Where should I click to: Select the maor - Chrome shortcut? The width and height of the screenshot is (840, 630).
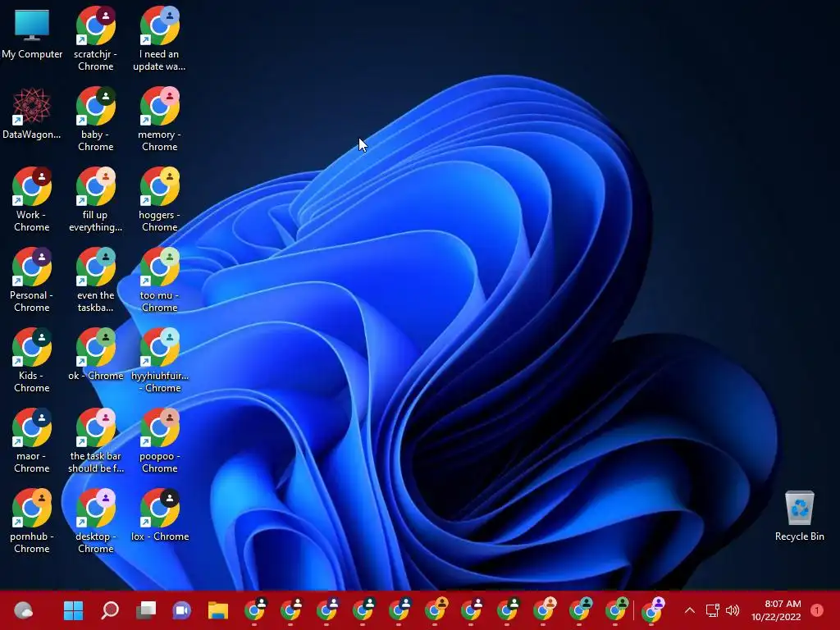click(x=32, y=441)
